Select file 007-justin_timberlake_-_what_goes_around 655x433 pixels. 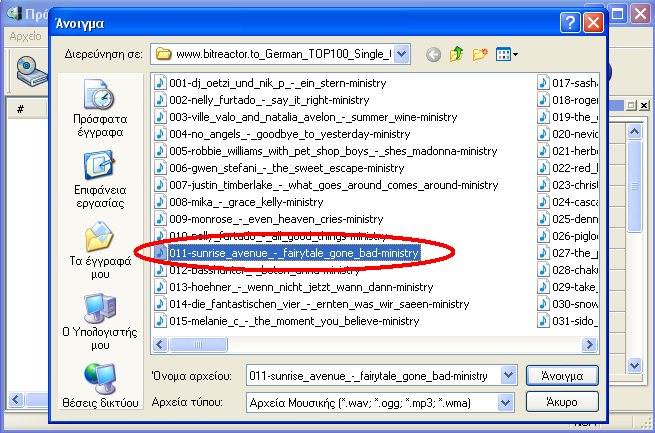click(326, 185)
